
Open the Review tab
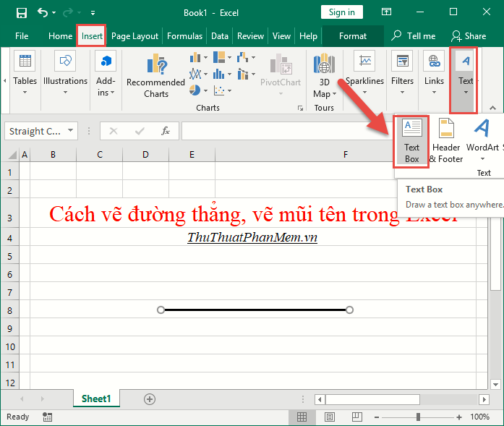[x=250, y=36]
